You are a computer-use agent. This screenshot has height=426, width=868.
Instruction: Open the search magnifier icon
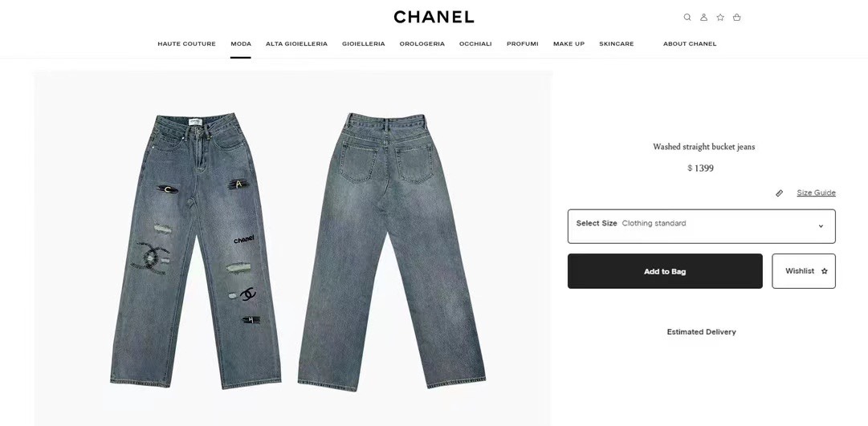[x=687, y=17]
